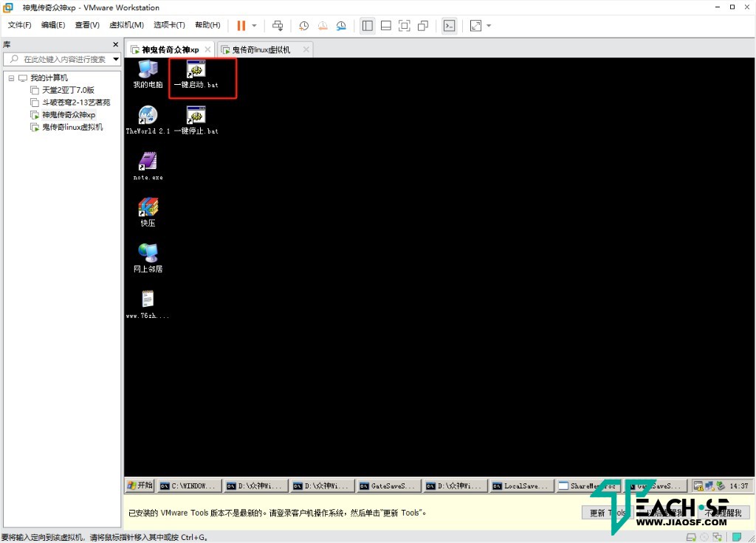Open the power options dropdown arrow
This screenshot has width=756, height=543.
point(254,26)
